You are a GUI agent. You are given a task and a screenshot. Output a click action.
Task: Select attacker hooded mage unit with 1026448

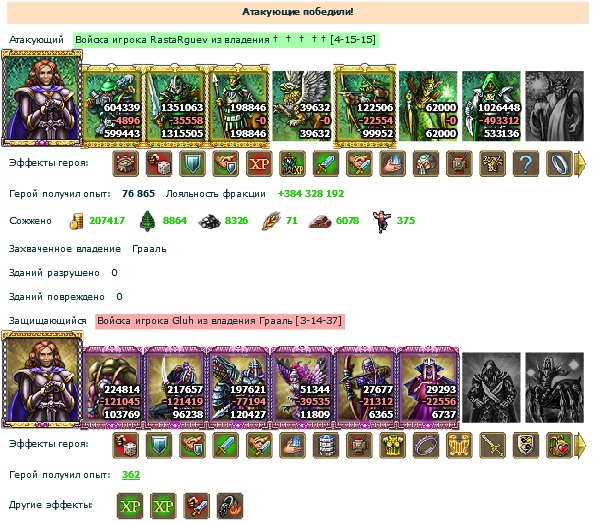(491, 106)
